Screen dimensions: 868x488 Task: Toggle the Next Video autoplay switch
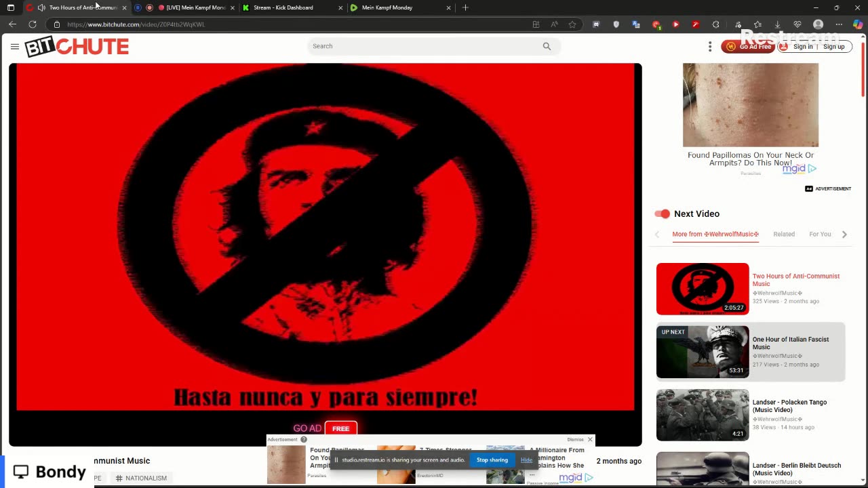663,213
